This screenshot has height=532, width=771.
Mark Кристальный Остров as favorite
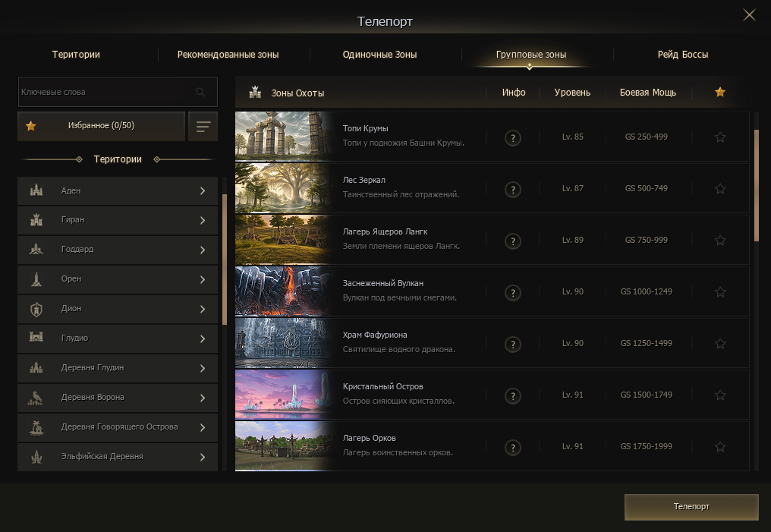[720, 395]
